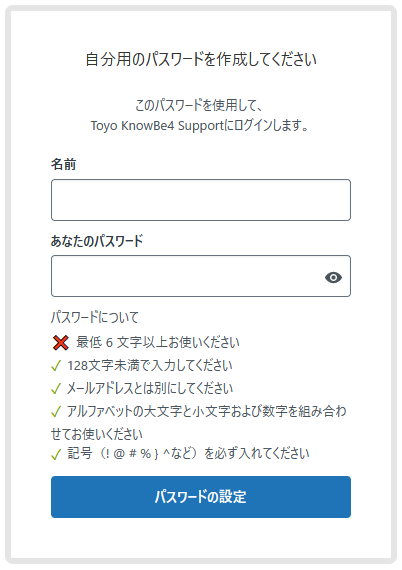The width and height of the screenshot is (402, 570).
Task: Click the パスワードについて section heading
Action: pyautogui.click(x=95, y=317)
